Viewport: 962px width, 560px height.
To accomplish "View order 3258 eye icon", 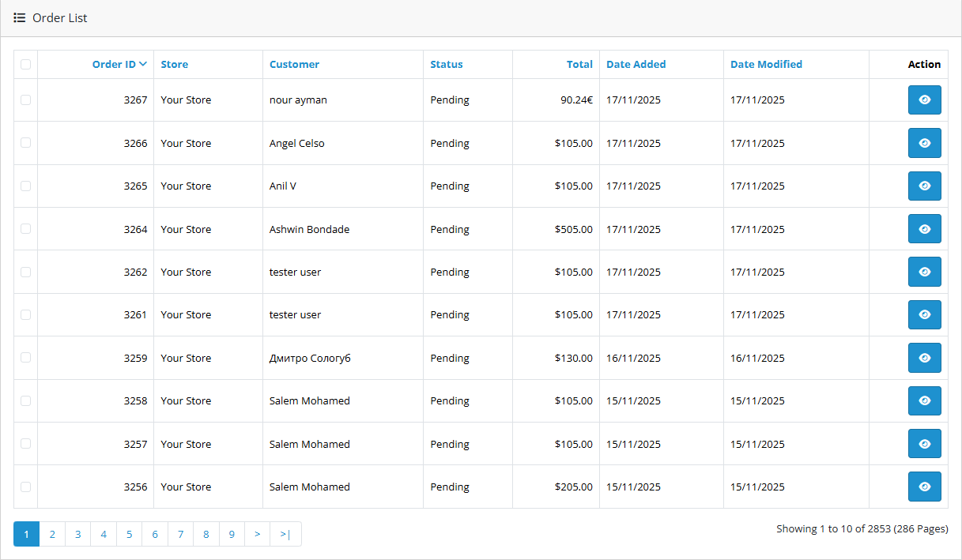I will pyautogui.click(x=924, y=400).
